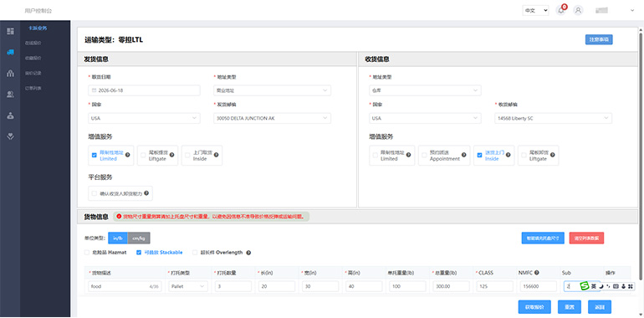Click help icon beside shipper Limited option

(127, 155)
